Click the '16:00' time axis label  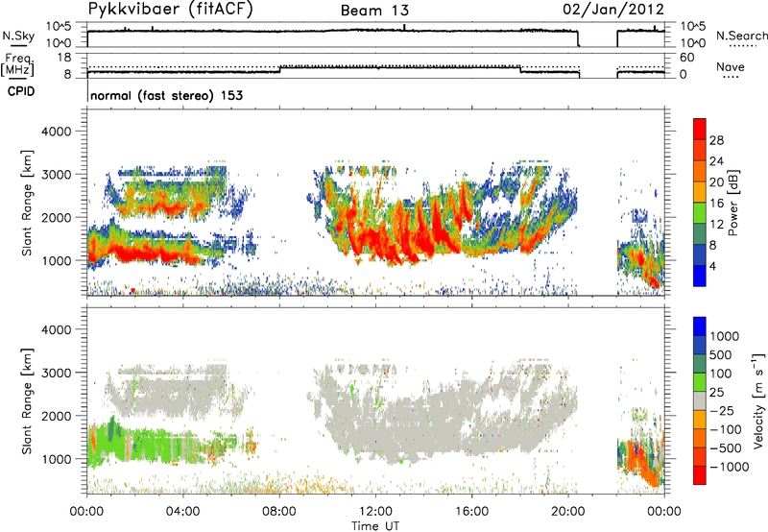[471, 512]
